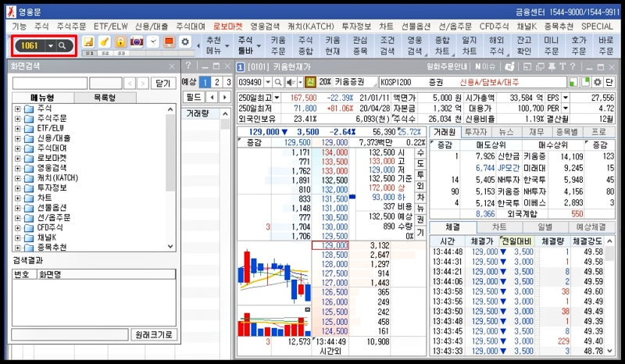Open settings gear in main toolbar

(185, 42)
